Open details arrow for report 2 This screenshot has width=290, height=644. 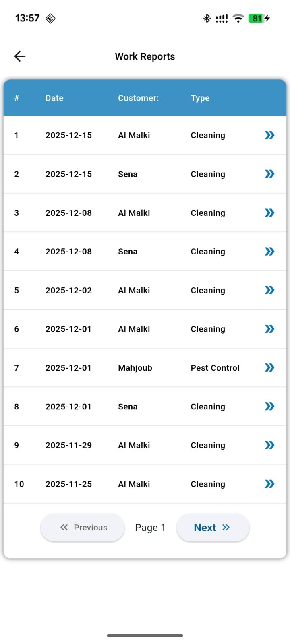point(269,174)
